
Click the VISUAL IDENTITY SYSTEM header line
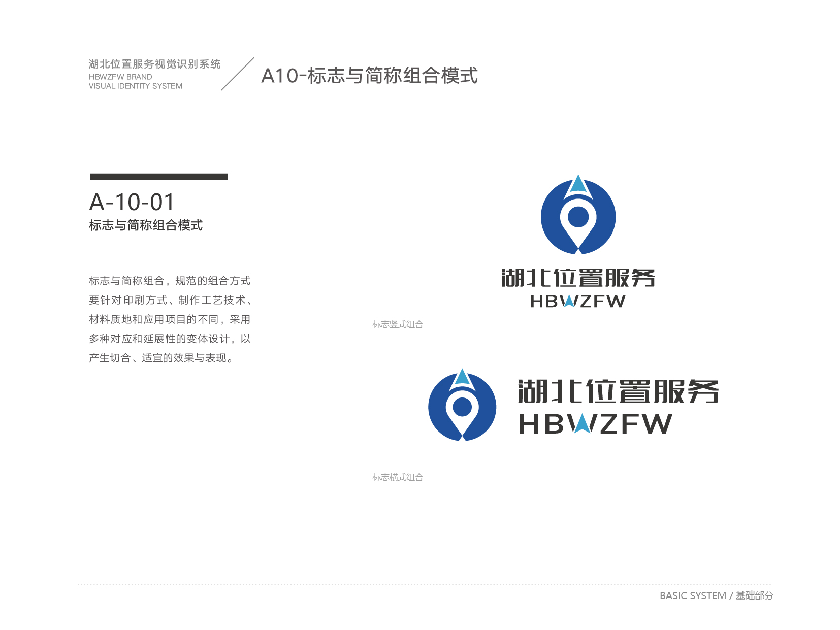(x=136, y=86)
